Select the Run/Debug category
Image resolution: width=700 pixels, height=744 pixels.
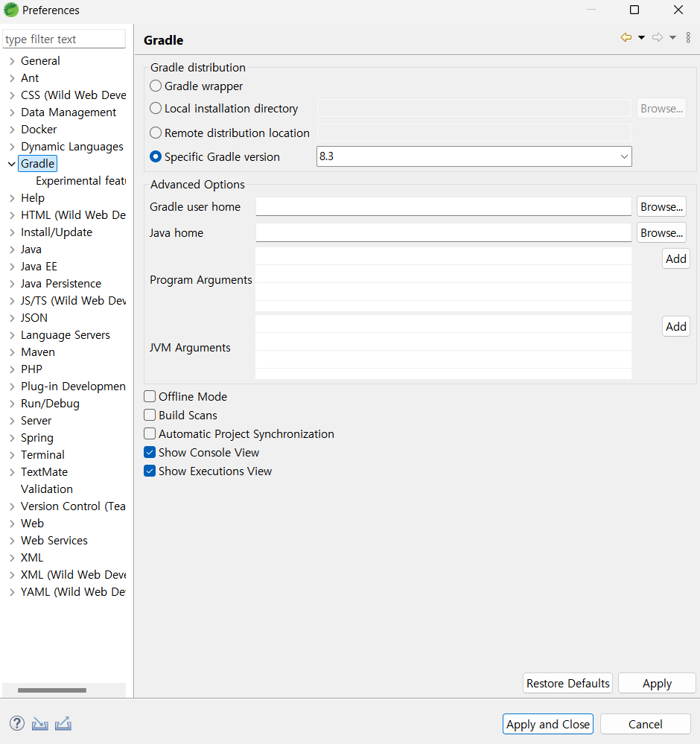pyautogui.click(x=50, y=404)
